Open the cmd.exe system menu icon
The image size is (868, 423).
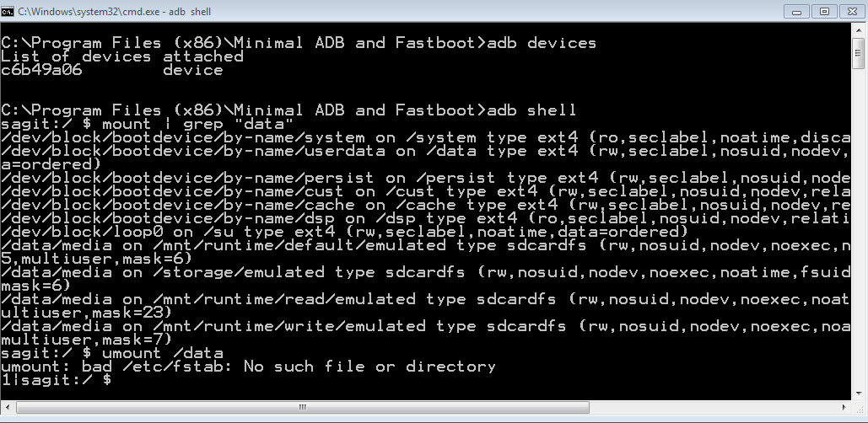pos(9,11)
